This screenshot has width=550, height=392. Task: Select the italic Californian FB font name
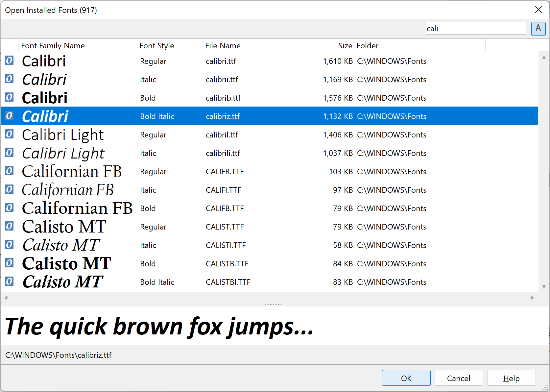(x=68, y=190)
